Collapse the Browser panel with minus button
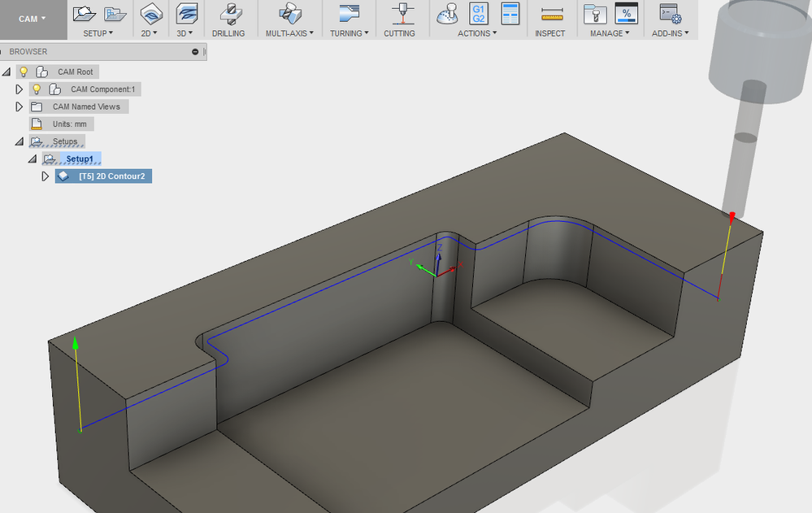The width and height of the screenshot is (812, 513). [x=195, y=52]
